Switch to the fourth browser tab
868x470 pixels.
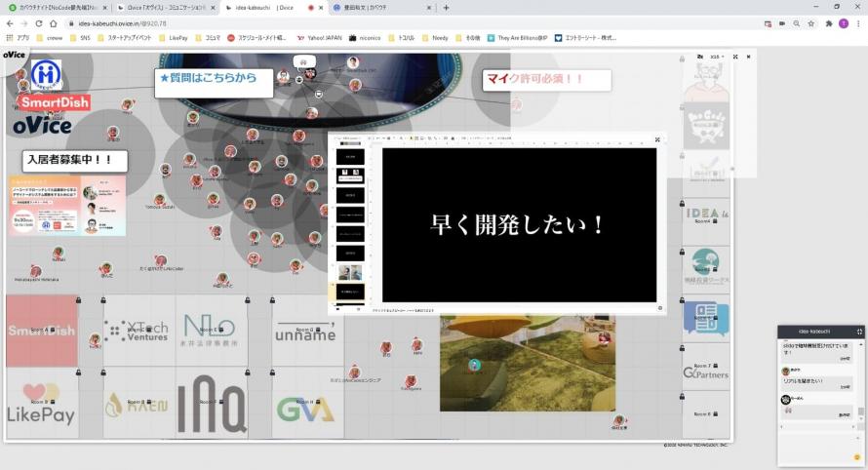[382, 8]
